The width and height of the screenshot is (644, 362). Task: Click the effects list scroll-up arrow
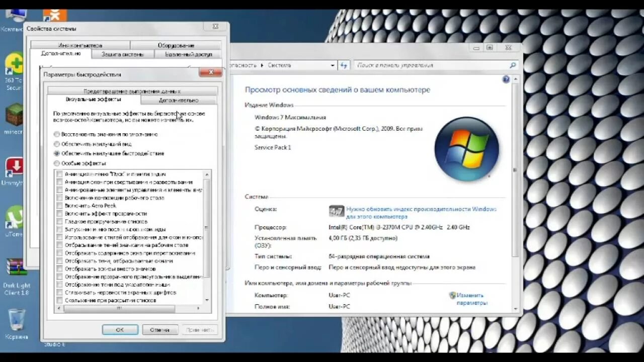click(x=207, y=174)
